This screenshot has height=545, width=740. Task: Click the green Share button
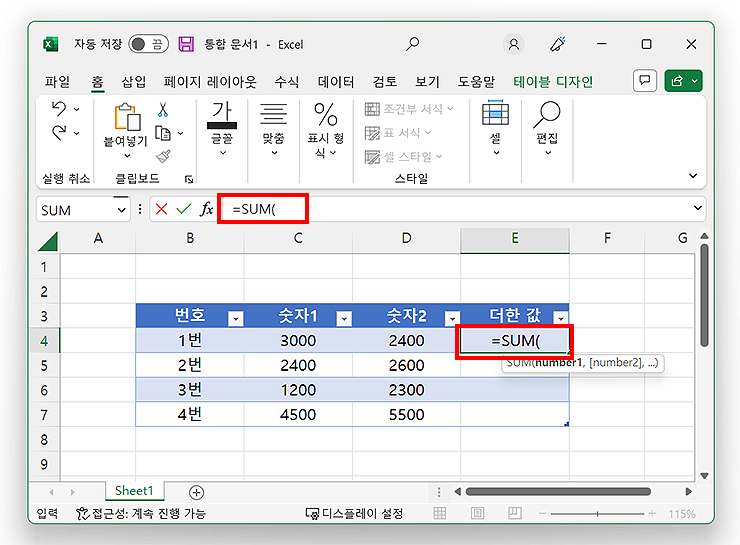pos(683,81)
